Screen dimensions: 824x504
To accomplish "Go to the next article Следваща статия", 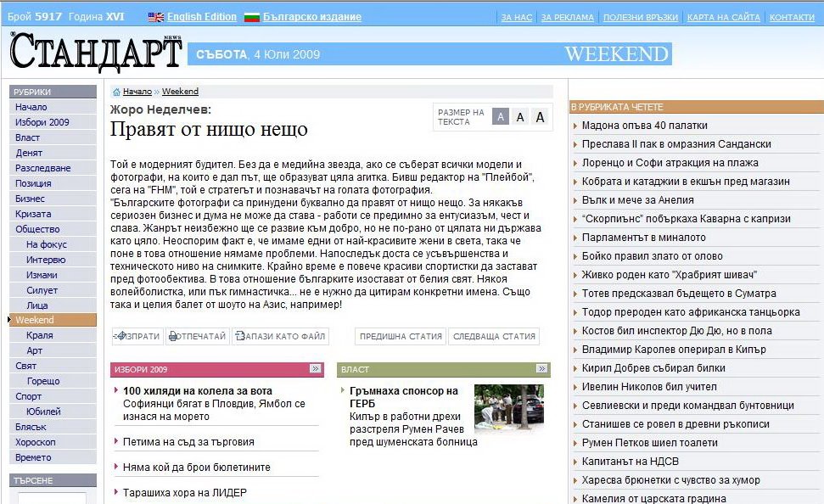I will coord(493,337).
